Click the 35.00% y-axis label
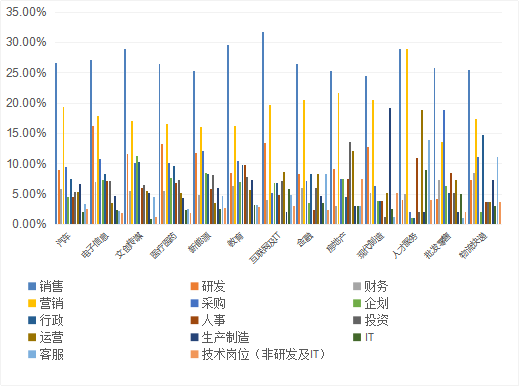 coord(26,12)
